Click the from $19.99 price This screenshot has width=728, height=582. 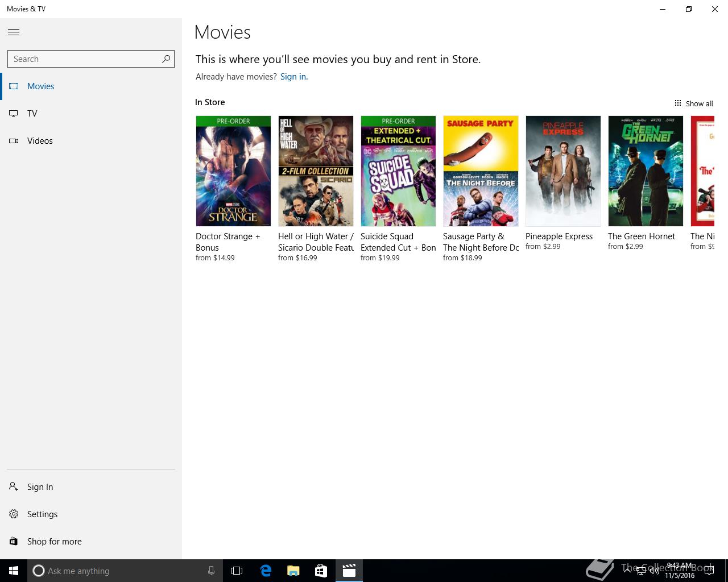point(380,258)
